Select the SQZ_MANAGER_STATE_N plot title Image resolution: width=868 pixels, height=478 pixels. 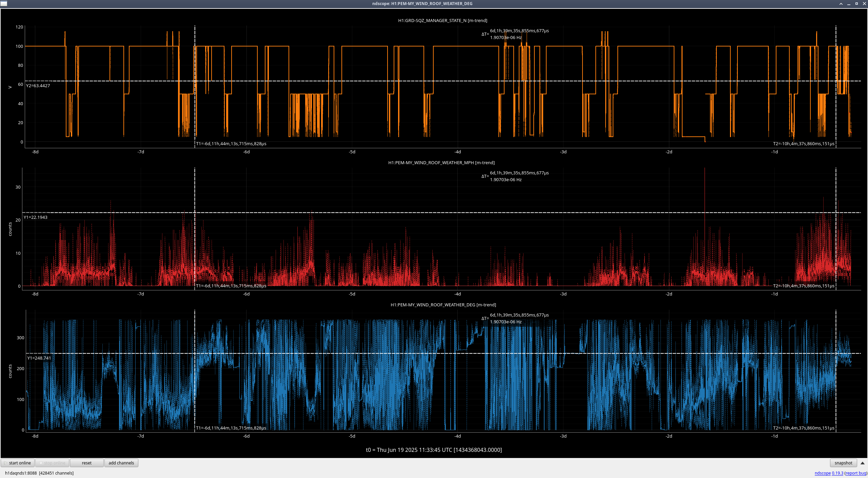click(442, 20)
